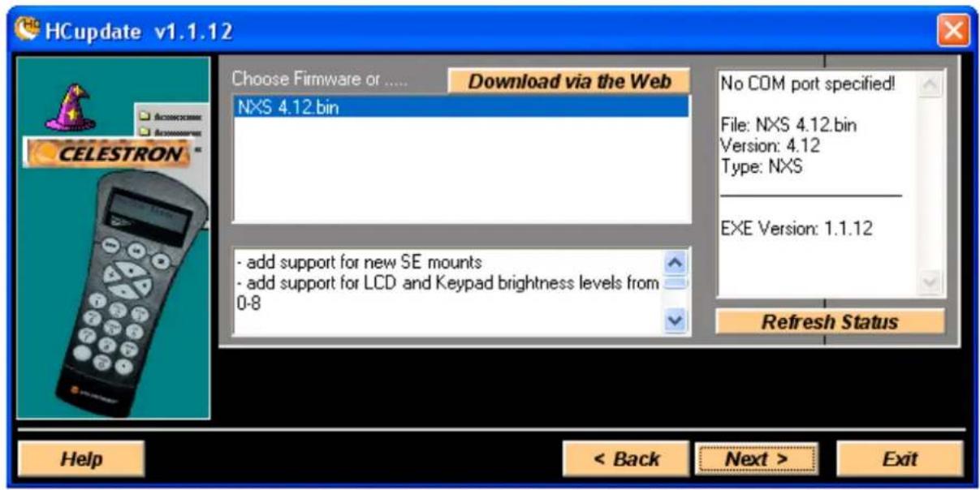Select the NXS 4.12.bin firmware file

[x=461, y=107]
